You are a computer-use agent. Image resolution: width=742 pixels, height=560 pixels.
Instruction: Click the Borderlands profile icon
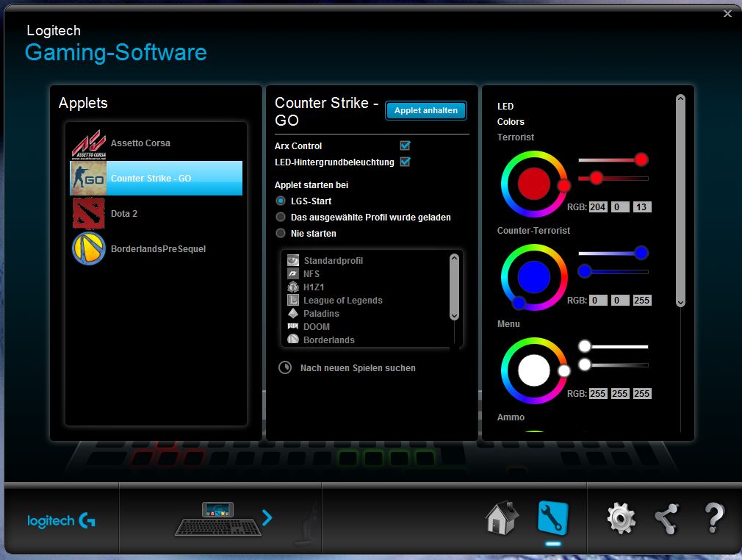(x=293, y=339)
